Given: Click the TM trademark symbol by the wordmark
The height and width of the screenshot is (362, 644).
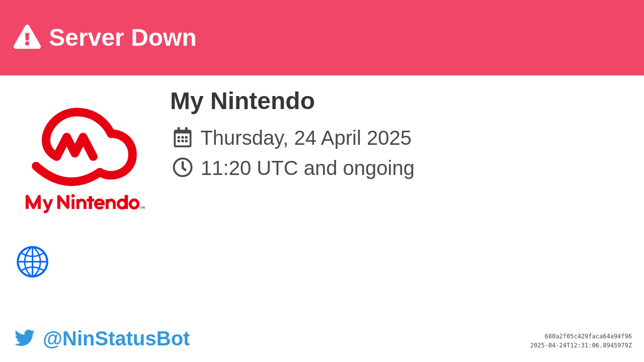Looking at the screenshot, I should pos(142,208).
